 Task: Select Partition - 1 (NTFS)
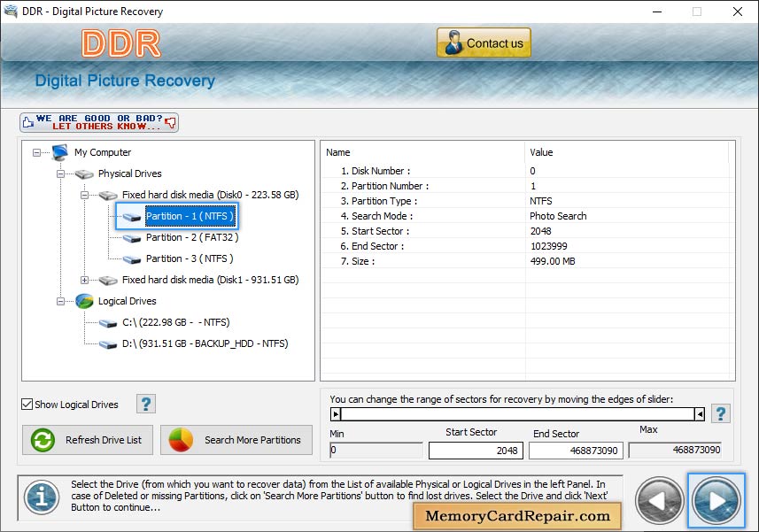[x=190, y=216]
